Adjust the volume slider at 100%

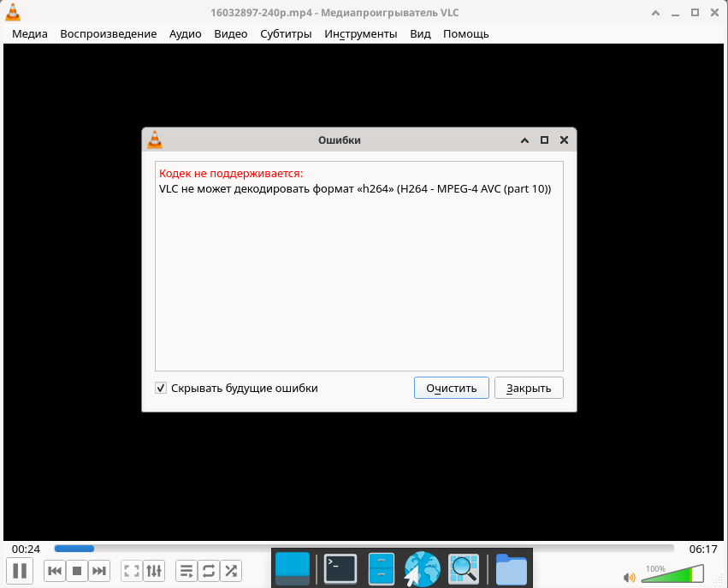click(672, 574)
